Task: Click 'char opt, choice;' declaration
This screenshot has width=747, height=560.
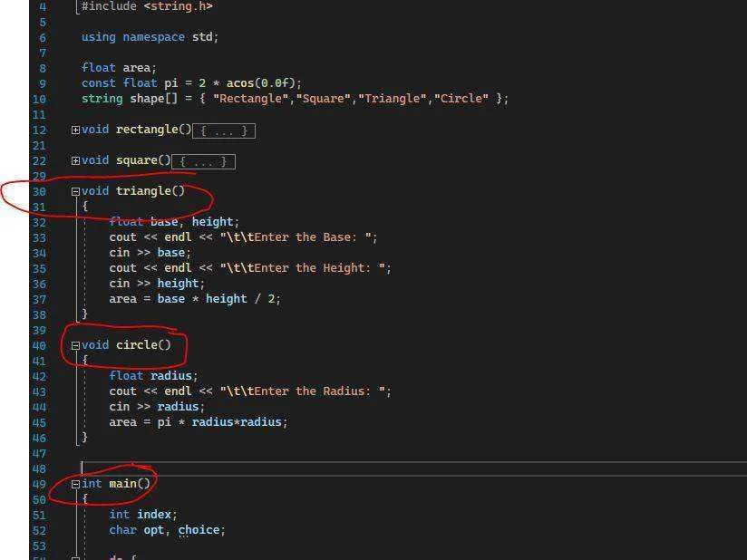Action: 167,530
